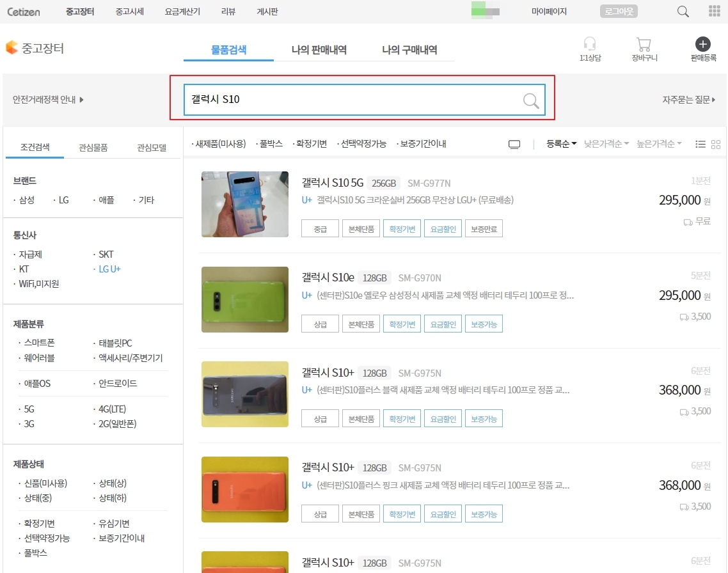Open the 낮은가격순 sort dropdown
The image size is (728, 573).
pos(606,144)
